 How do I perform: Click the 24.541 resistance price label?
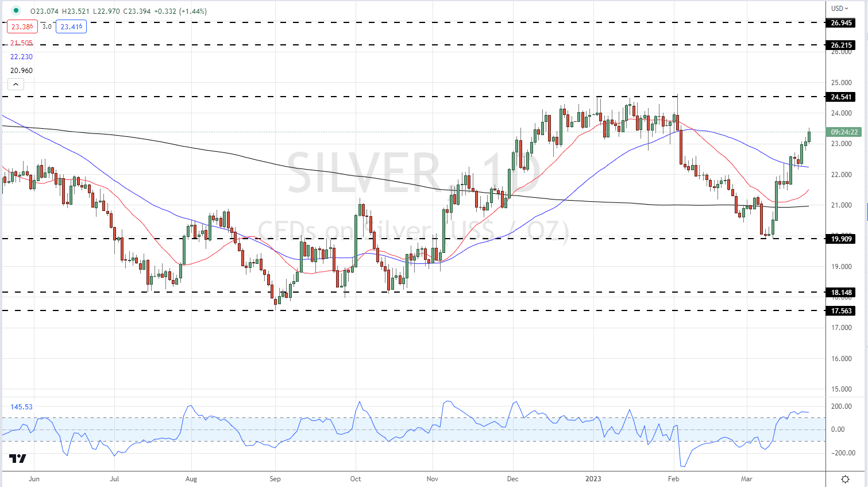click(842, 97)
